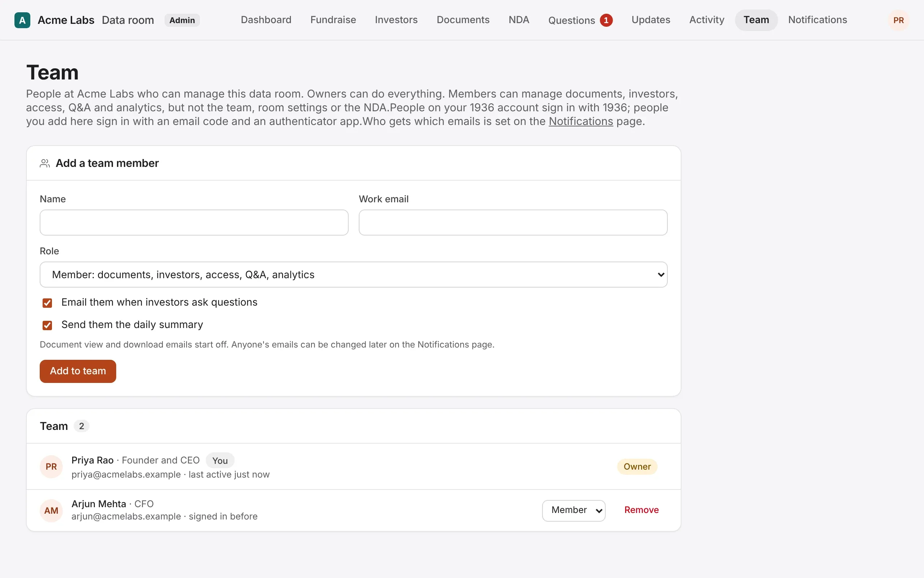
Task: Open the Notifications tab in top navigation
Action: point(817,20)
